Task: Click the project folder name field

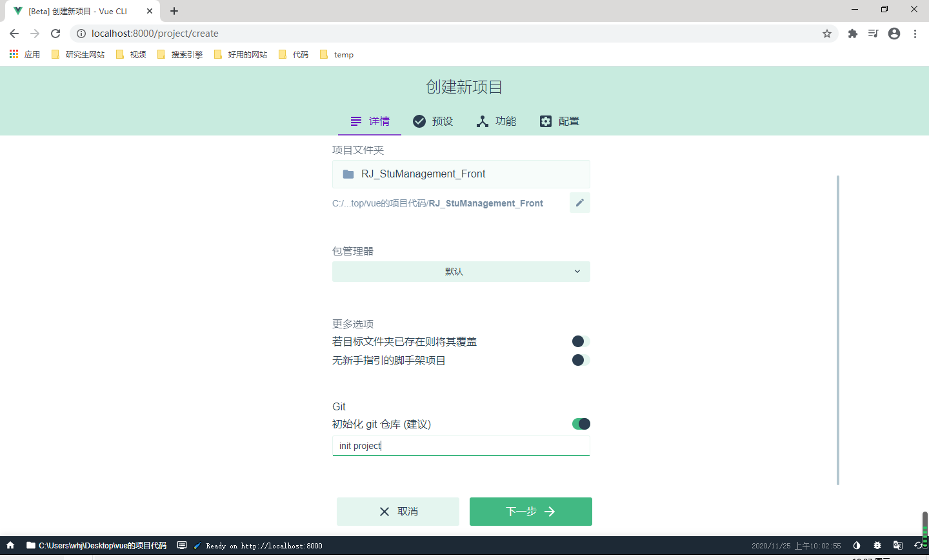Action: click(x=461, y=174)
